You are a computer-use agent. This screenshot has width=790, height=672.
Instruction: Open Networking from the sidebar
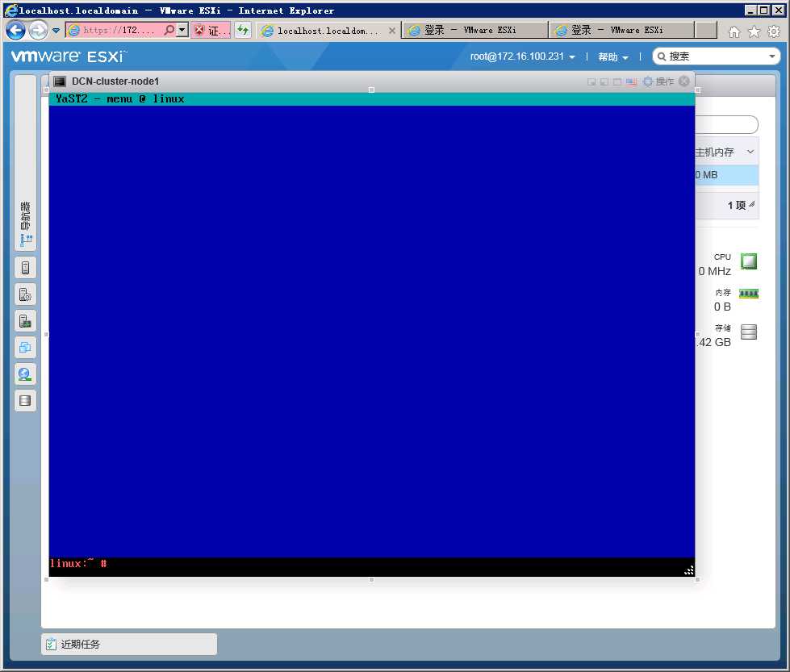[25, 374]
